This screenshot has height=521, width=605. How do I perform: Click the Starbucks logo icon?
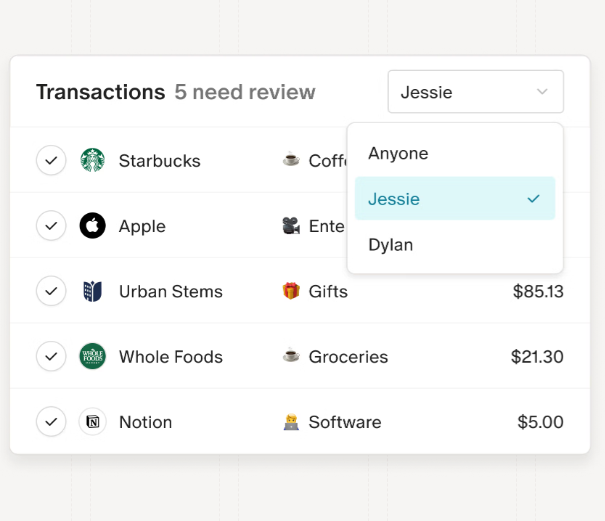pos(92,160)
